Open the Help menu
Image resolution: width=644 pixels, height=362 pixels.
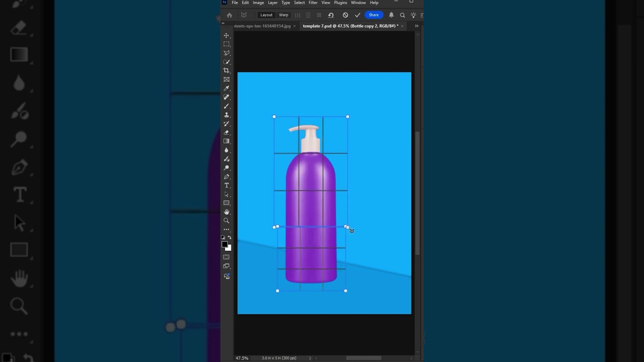374,3
